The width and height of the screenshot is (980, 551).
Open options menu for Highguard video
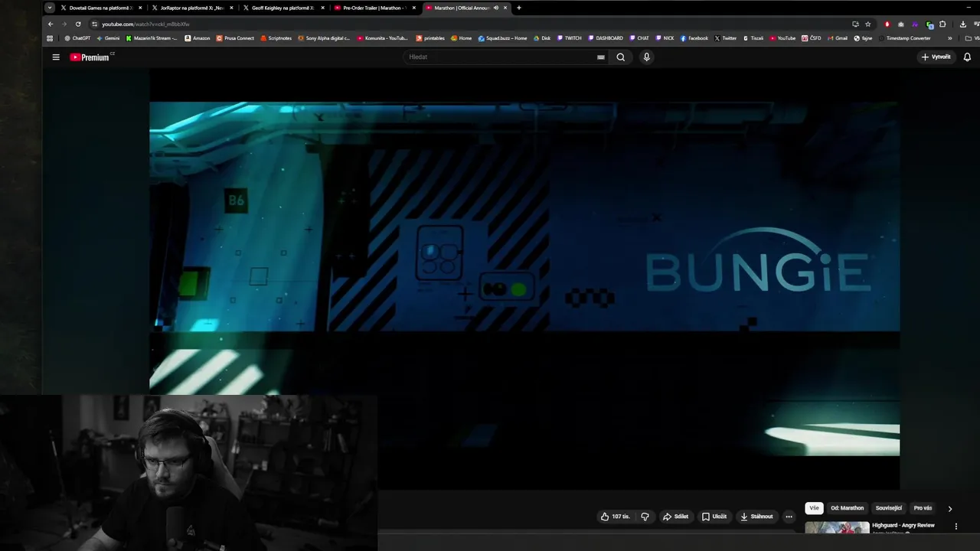pos(955,527)
